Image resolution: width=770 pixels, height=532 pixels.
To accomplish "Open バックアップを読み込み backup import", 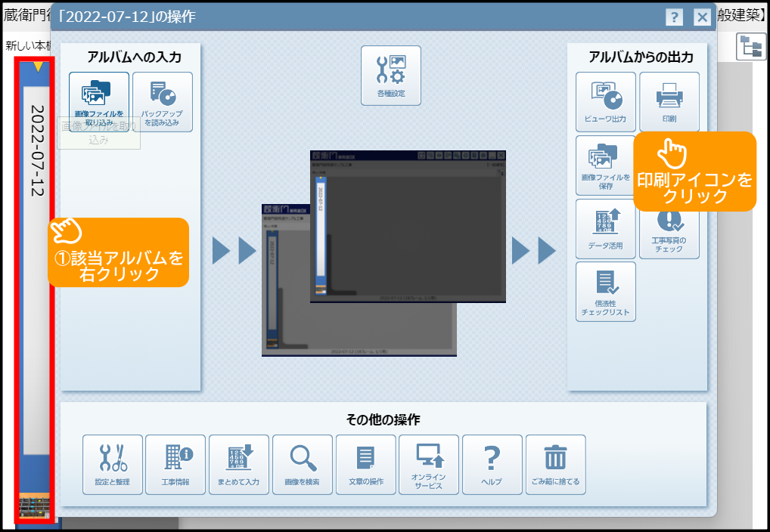I will (163, 101).
